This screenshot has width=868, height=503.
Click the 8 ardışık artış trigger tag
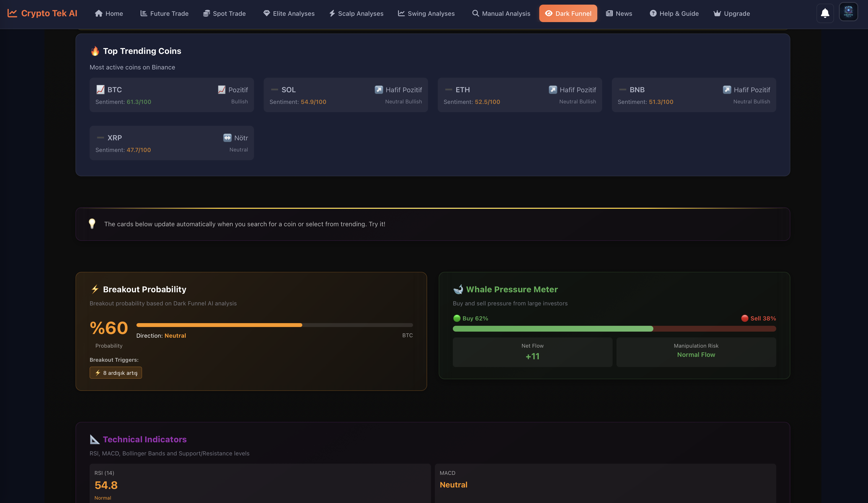point(116,373)
